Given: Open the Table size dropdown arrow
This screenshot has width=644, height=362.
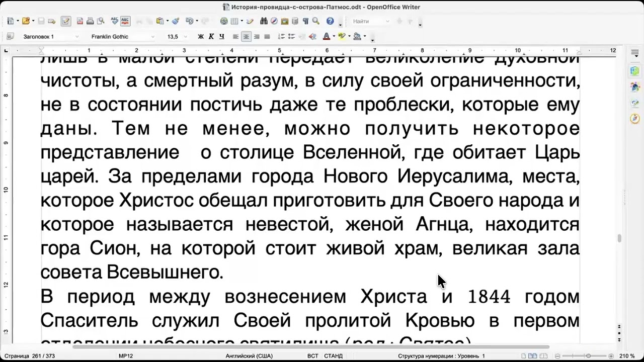Looking at the screenshot, I should click(242, 21).
